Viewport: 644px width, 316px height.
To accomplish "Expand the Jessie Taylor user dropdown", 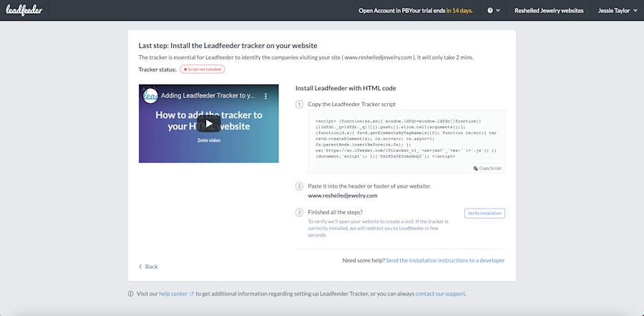I will coord(618,11).
